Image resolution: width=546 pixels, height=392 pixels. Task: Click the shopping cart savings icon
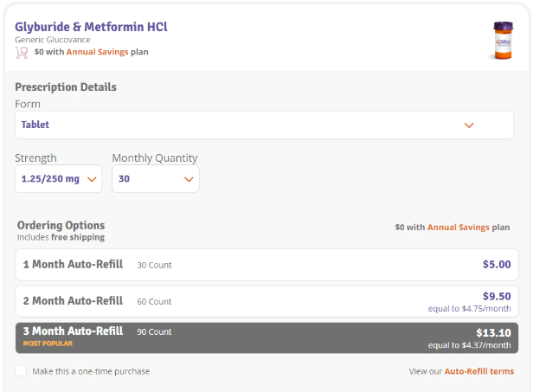(x=22, y=52)
